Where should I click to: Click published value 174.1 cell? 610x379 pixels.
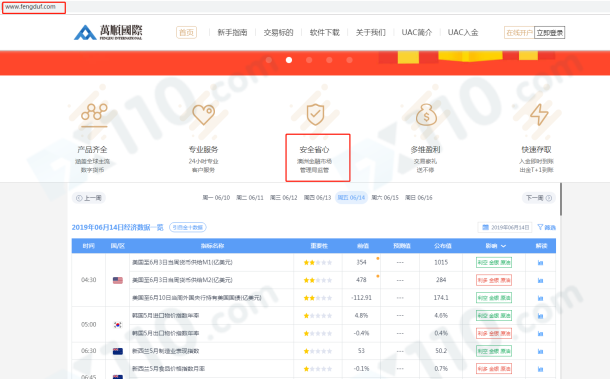441,298
